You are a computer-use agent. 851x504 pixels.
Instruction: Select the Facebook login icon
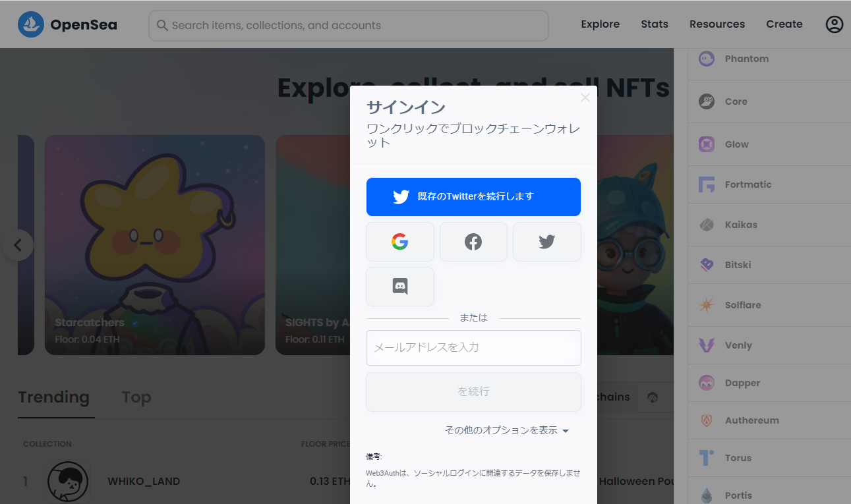tap(473, 242)
